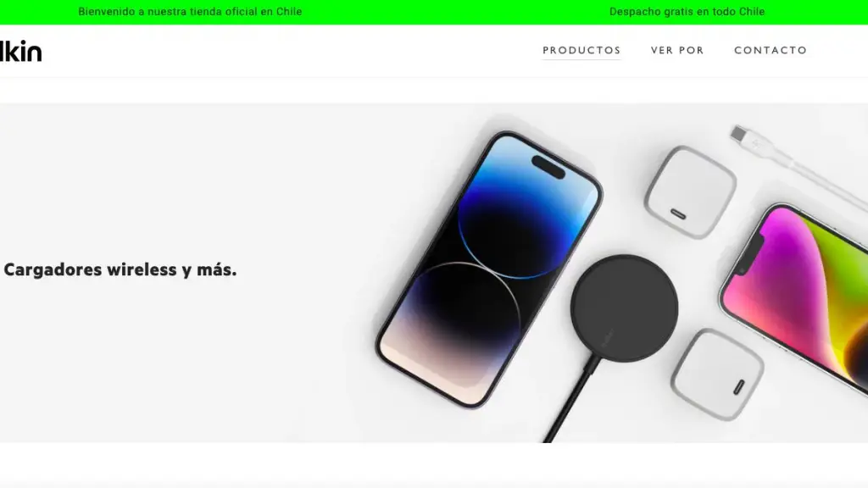Click the USB-C port on upper white charger
The image size is (868, 488).
[x=678, y=214]
